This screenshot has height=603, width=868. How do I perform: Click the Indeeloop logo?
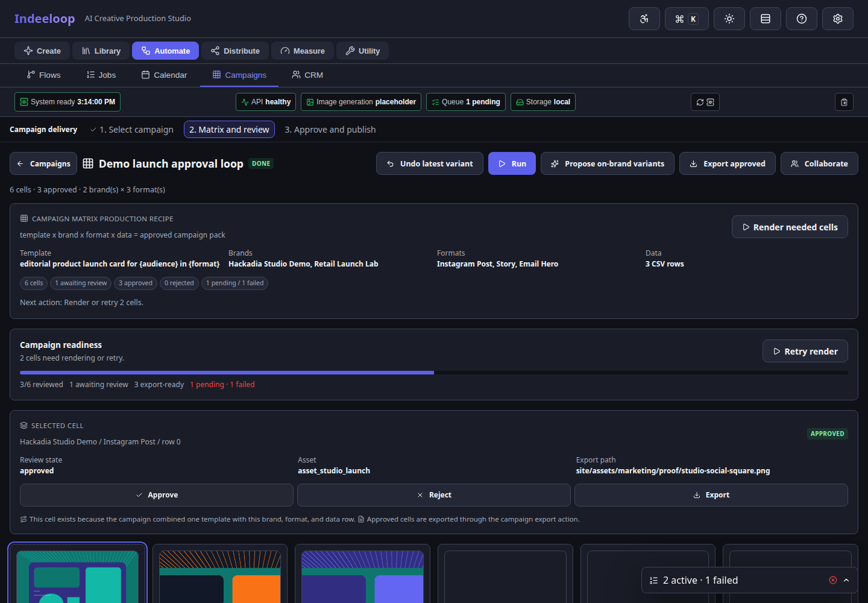click(45, 19)
